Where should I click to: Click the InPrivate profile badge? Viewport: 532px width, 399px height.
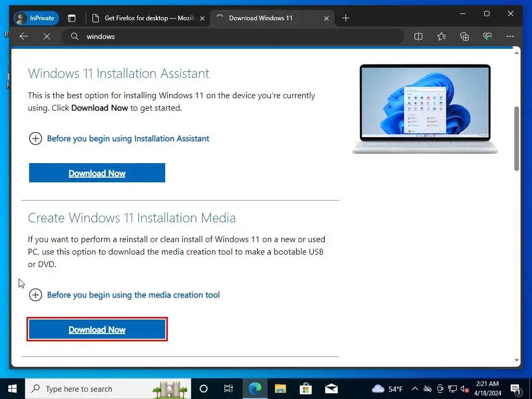pyautogui.click(x=36, y=18)
